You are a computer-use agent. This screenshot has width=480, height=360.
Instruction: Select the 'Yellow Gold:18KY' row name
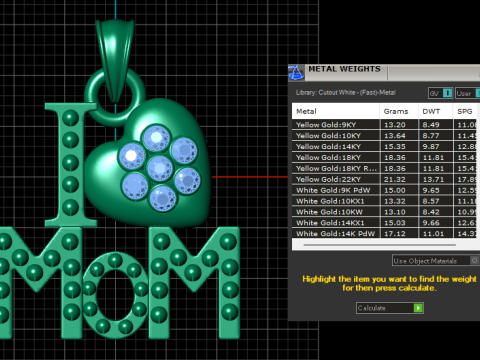(328, 158)
